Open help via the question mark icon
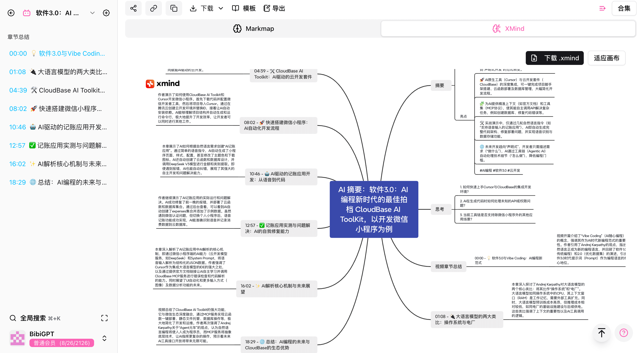This screenshot has height=353, width=644. tap(624, 333)
